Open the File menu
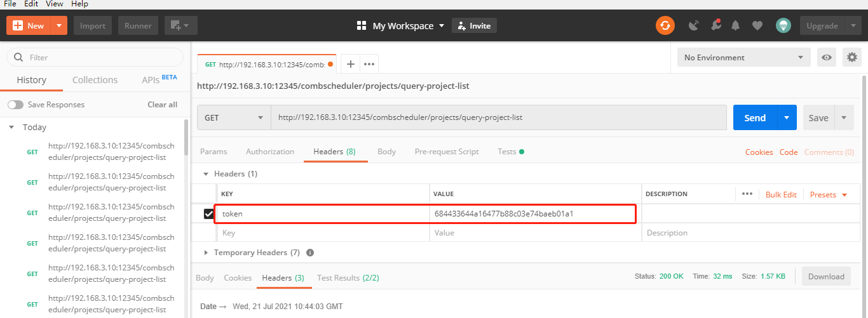868x318 pixels. tap(10, 4)
